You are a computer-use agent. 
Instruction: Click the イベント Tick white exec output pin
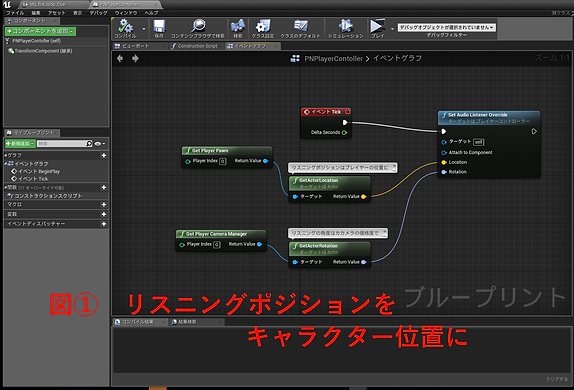(x=345, y=122)
